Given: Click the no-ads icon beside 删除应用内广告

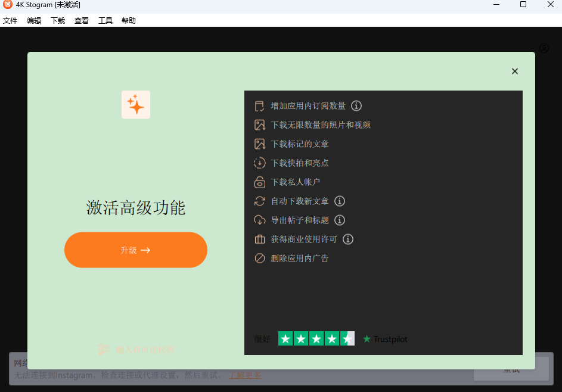Looking at the screenshot, I should 259,259.
